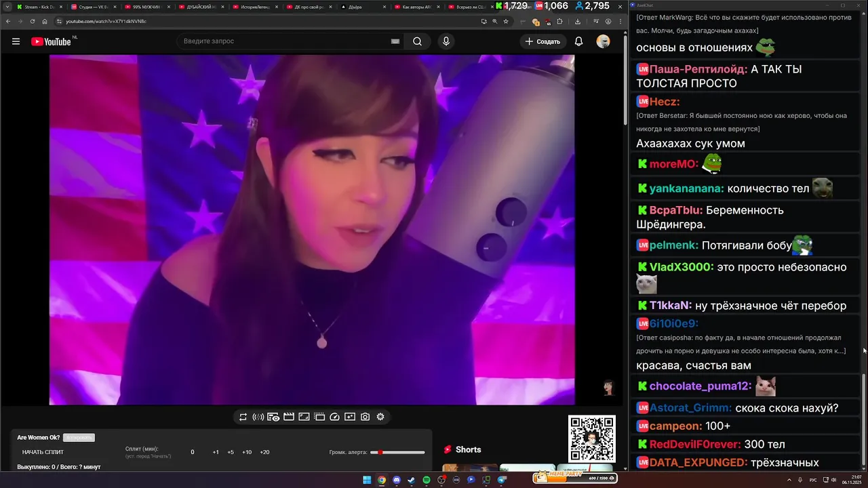The width and height of the screenshot is (868, 488).
Task: Switch to the 'Stream - Kick' browser tab
Action: (39, 7)
